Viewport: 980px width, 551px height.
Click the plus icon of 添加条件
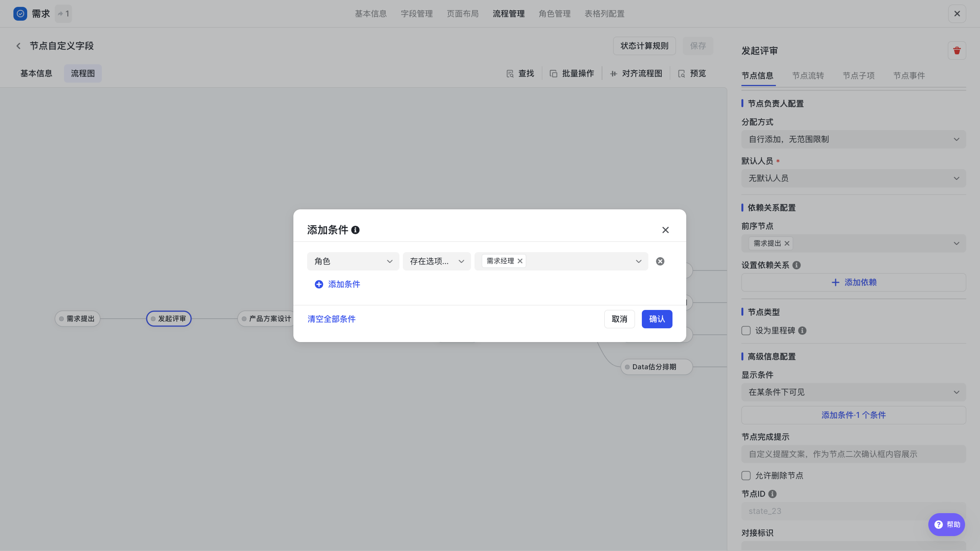point(319,284)
